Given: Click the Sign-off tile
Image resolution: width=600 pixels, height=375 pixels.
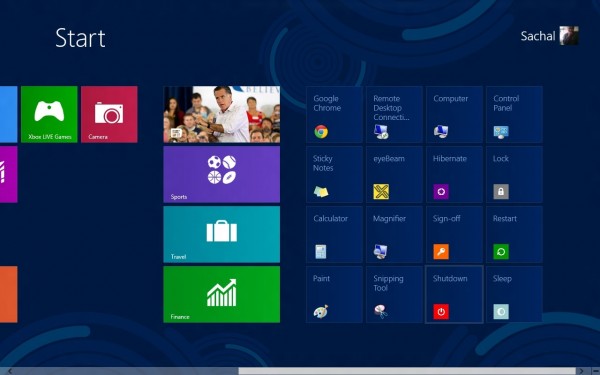Looking at the screenshot, I should (454, 235).
